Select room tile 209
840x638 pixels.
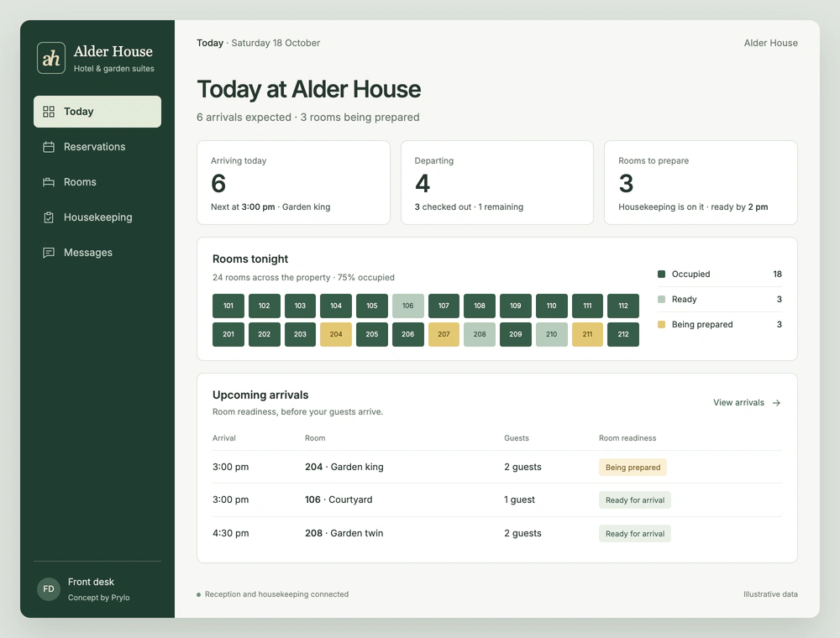tap(516, 334)
